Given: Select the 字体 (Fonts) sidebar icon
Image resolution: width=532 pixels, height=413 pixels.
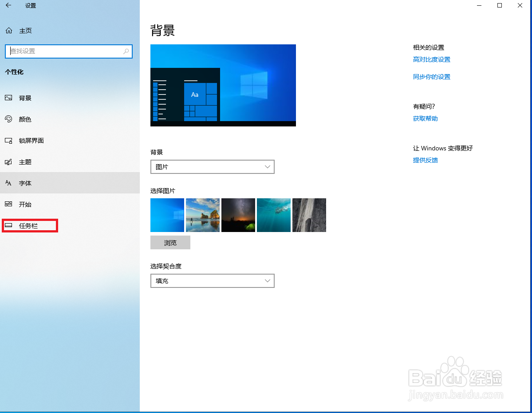Looking at the screenshot, I should pos(8,183).
